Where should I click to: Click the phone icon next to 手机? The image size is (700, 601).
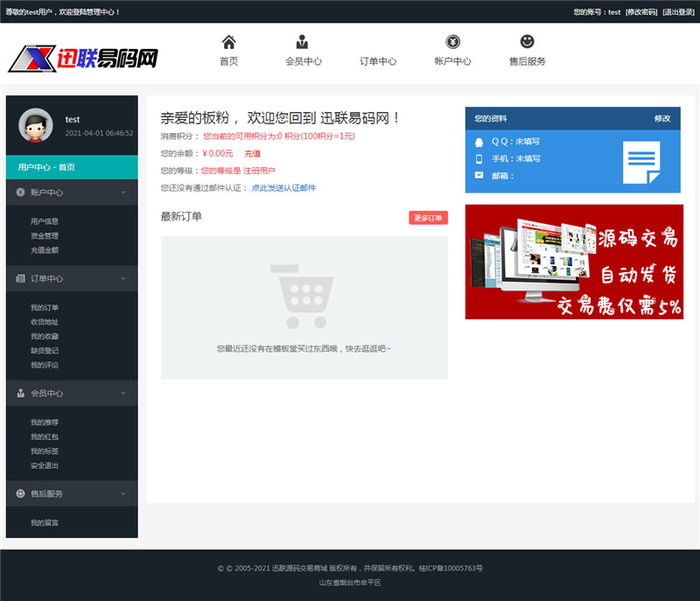coord(479,162)
